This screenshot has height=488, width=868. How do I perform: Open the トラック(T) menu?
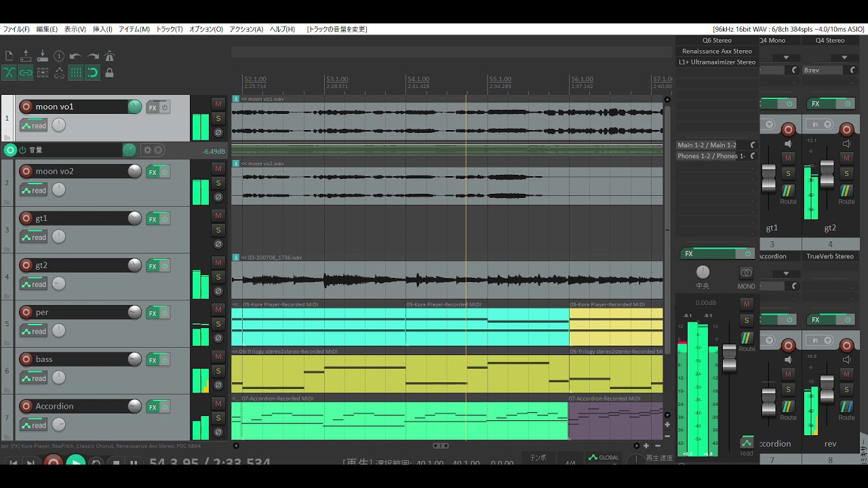click(169, 29)
